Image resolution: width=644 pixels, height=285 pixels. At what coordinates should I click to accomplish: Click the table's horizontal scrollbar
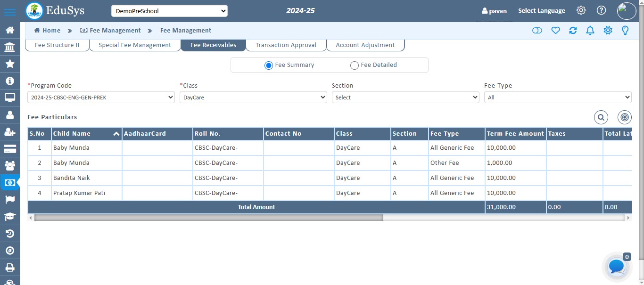click(208, 218)
